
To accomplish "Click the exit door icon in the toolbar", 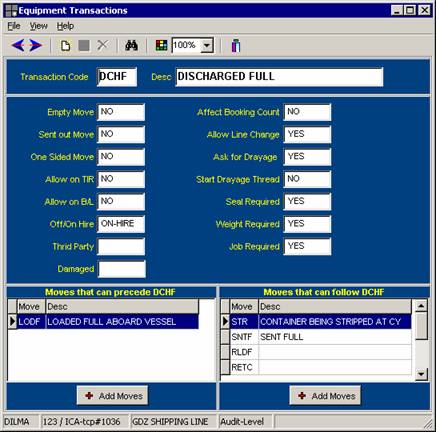I will [x=236, y=45].
